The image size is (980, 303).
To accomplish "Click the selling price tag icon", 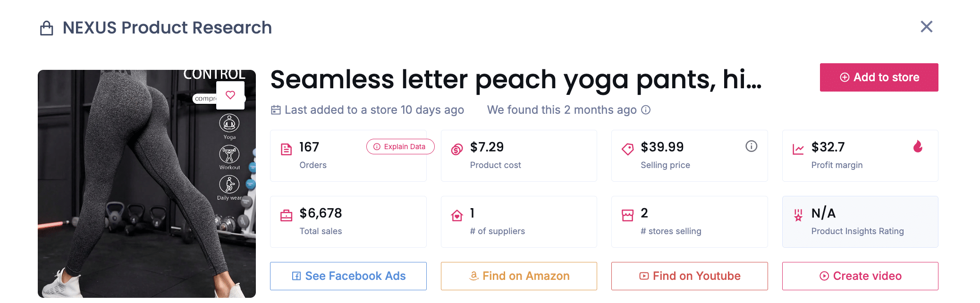I will click(627, 150).
